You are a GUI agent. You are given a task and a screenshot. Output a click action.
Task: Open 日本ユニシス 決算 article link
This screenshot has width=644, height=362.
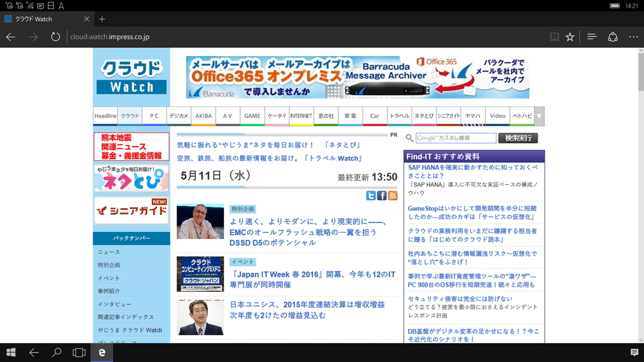(x=307, y=310)
